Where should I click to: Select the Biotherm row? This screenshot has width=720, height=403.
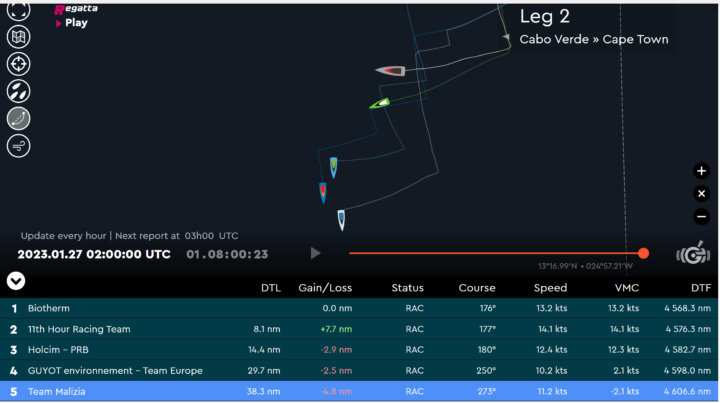pos(359,308)
